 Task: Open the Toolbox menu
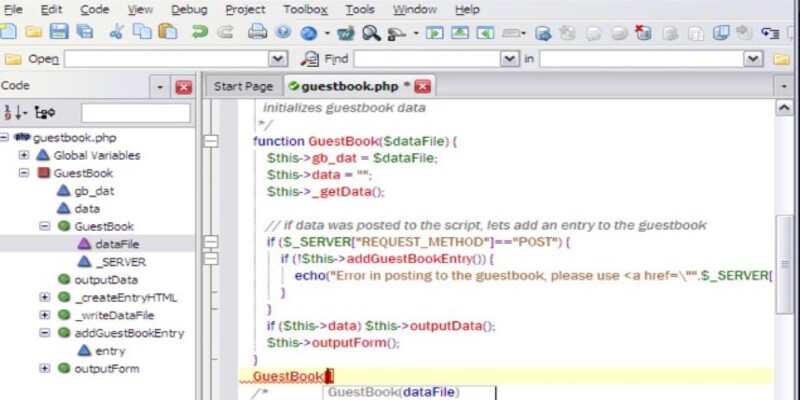pyautogui.click(x=306, y=9)
